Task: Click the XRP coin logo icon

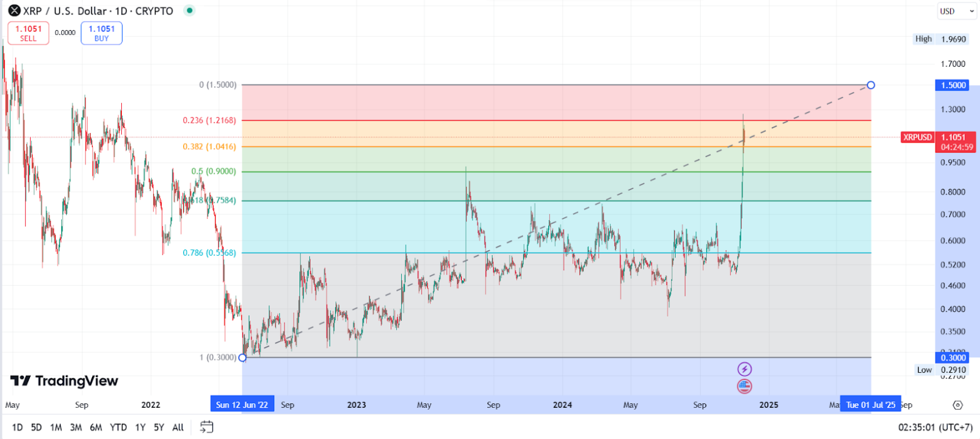Action: (x=12, y=11)
